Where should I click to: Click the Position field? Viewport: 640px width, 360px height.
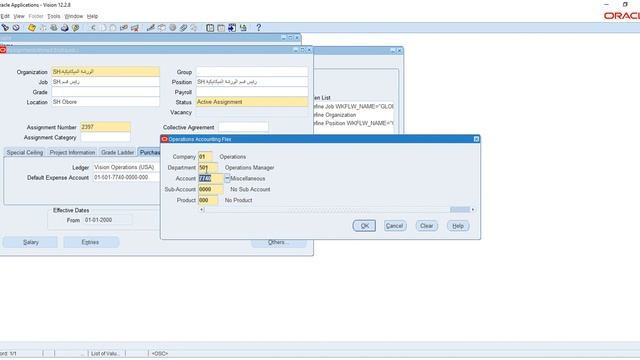click(x=252, y=82)
